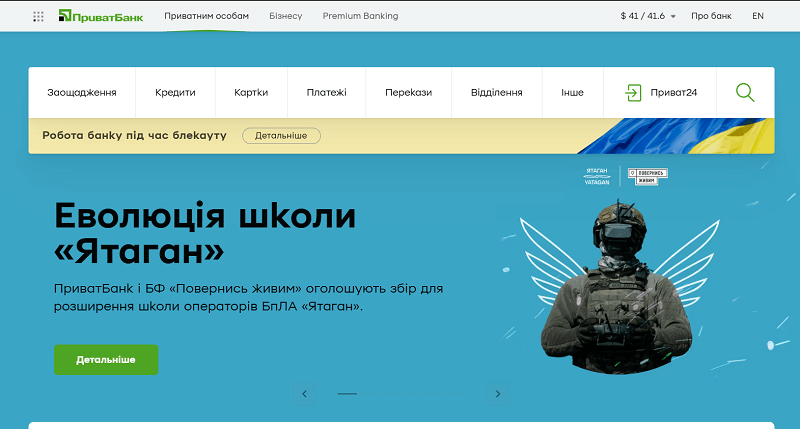Click the Yatagan logo above the soldier

[x=596, y=176]
